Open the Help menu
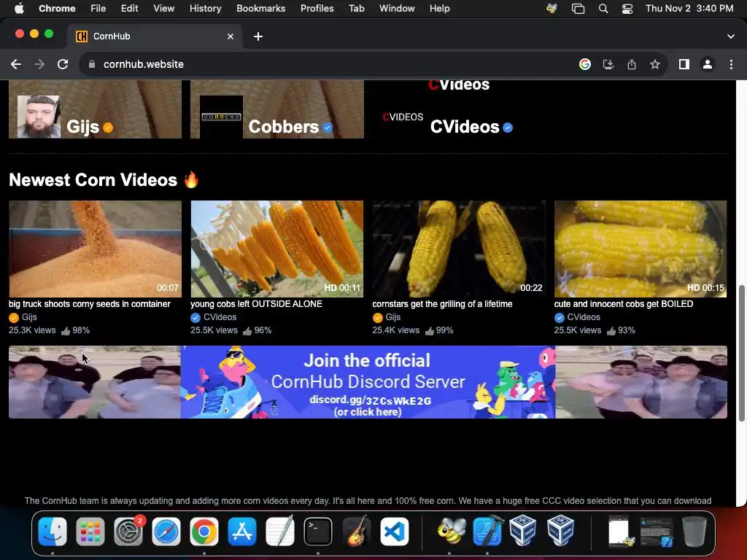Screen dimensions: 747x560 pyautogui.click(x=439, y=9)
